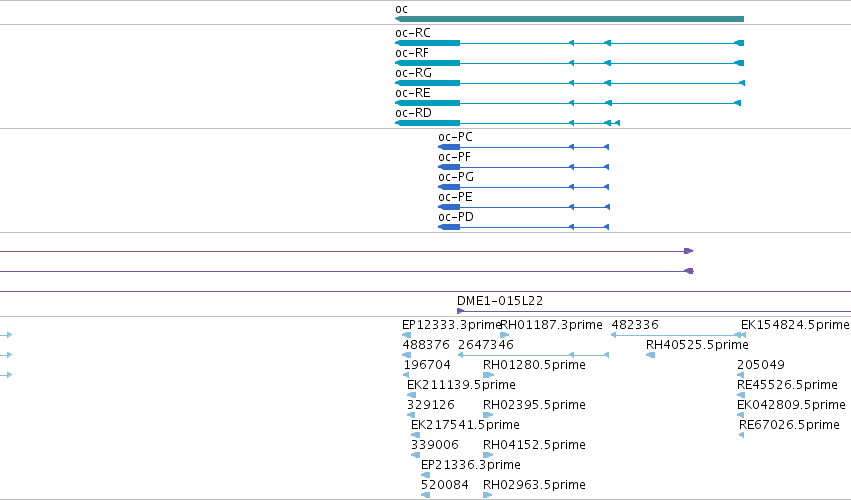This screenshot has width=851, height=500.
Task: Click arrow glyph under EK217541.5prime
Action: click(415, 435)
